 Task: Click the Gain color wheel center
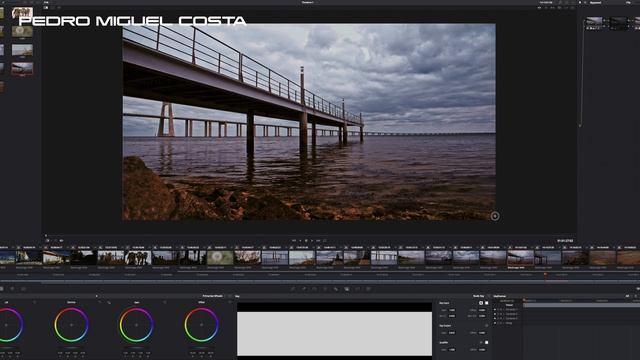click(136, 325)
